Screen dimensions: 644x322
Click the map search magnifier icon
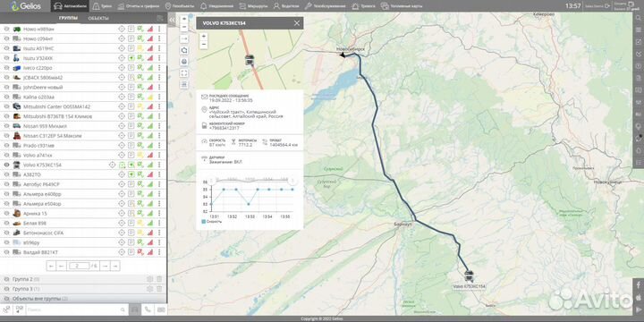[x=639, y=19]
